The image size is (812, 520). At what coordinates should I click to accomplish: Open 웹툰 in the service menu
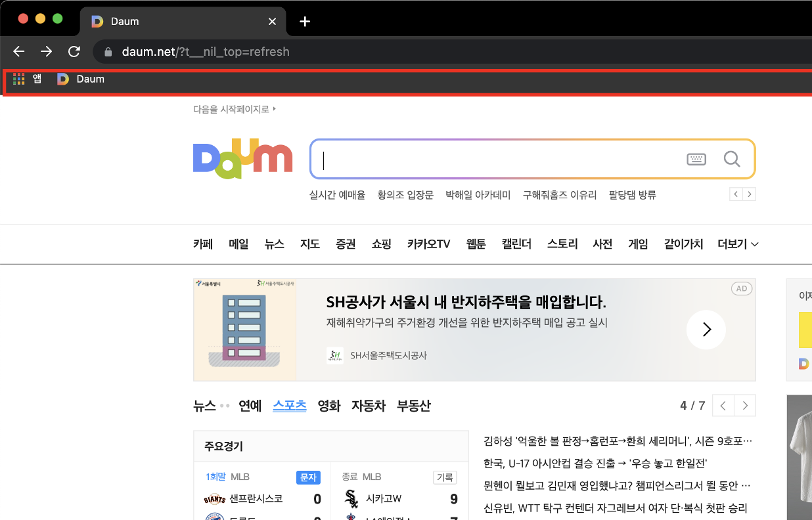pos(476,244)
